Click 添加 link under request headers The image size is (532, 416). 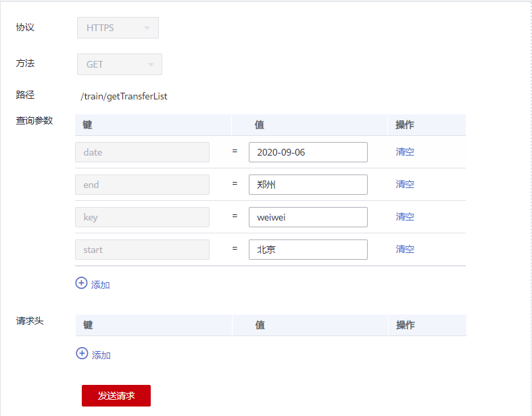click(x=101, y=355)
